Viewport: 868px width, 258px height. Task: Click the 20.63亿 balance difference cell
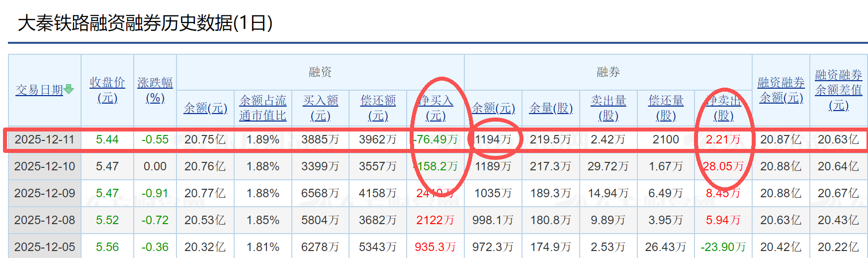[x=839, y=139]
